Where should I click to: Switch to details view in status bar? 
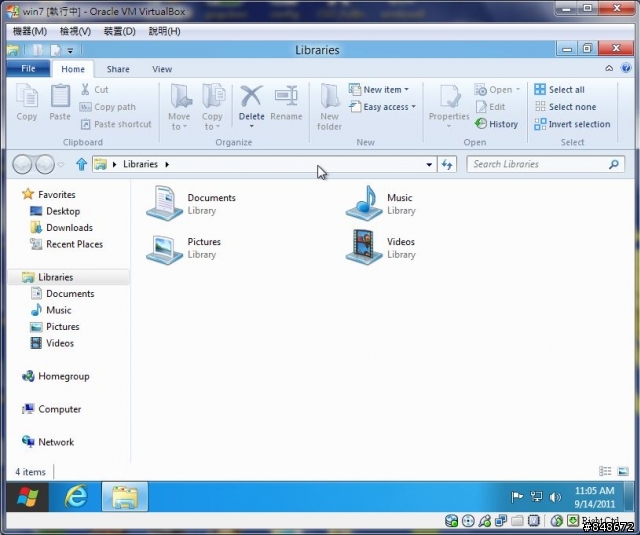pos(605,471)
